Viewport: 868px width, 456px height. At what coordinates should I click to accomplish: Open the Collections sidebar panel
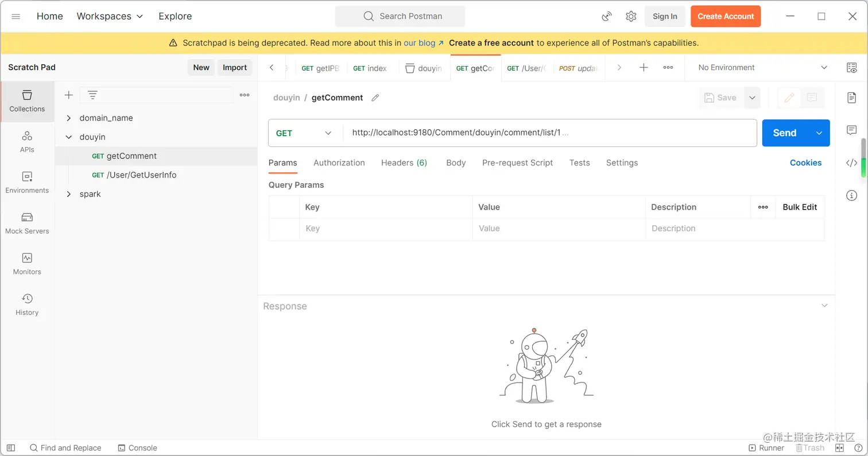27,101
